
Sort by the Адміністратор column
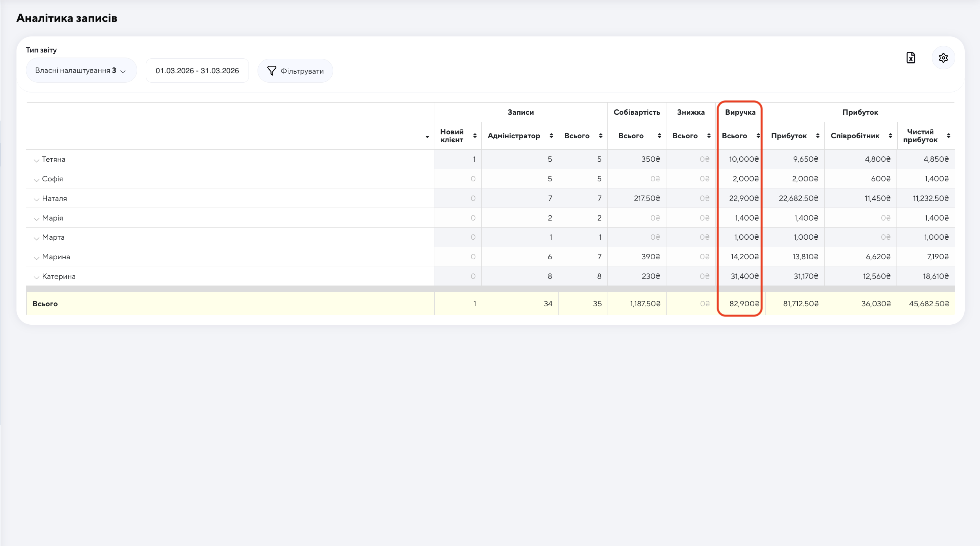tap(551, 136)
